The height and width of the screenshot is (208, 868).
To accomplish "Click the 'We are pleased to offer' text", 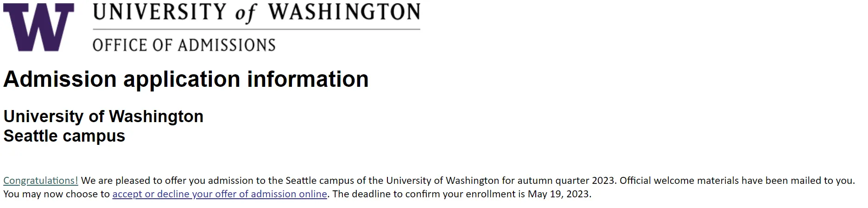I will tap(133, 181).
